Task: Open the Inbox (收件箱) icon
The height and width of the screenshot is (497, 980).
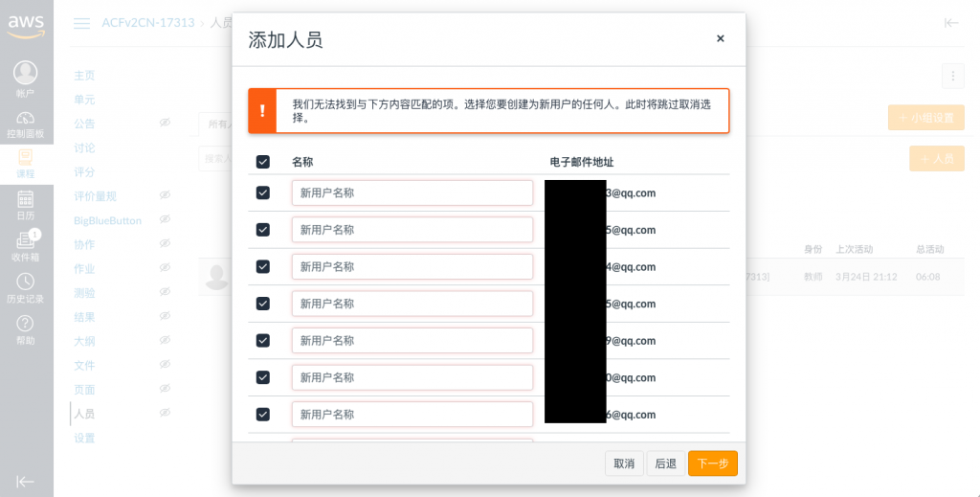Action: coord(25,240)
